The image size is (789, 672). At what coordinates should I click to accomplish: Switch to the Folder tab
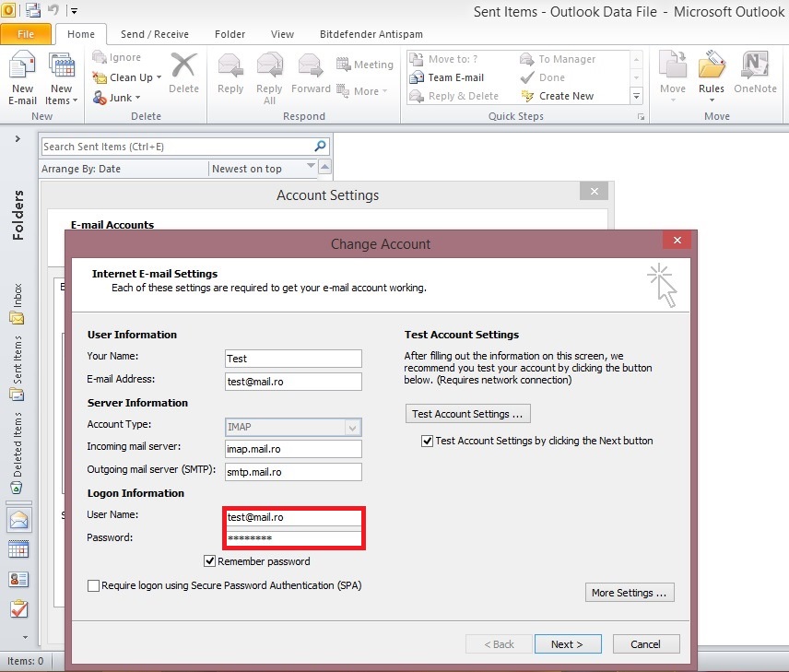(230, 34)
